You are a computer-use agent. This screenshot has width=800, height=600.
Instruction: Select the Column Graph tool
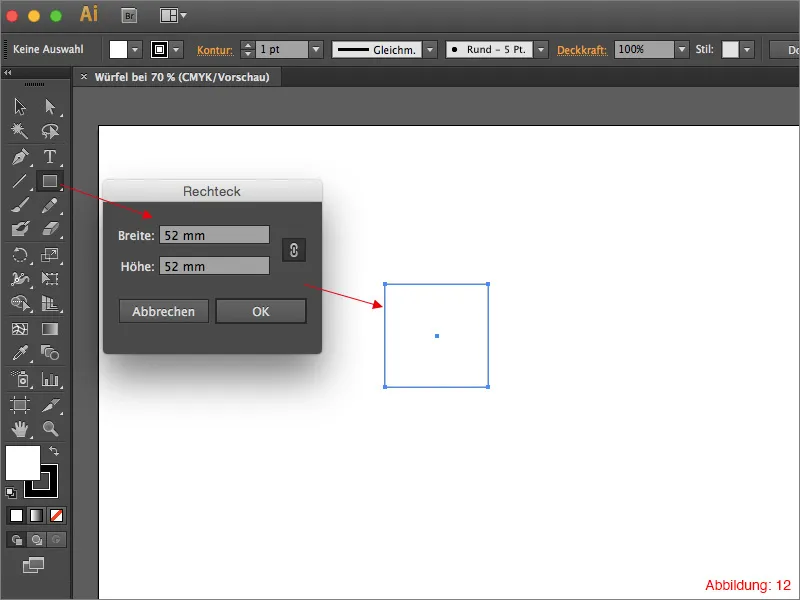tap(49, 379)
